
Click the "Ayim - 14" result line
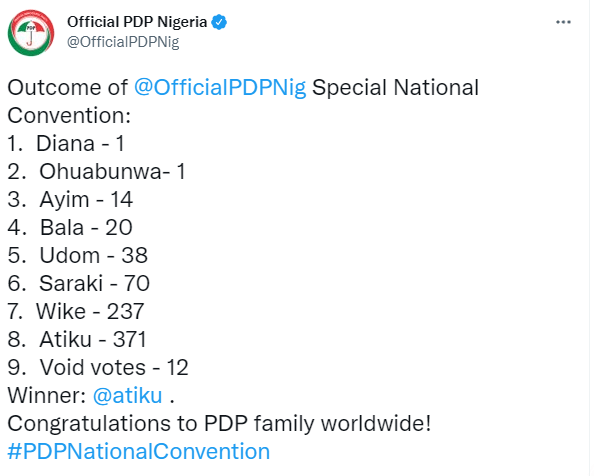(x=70, y=200)
